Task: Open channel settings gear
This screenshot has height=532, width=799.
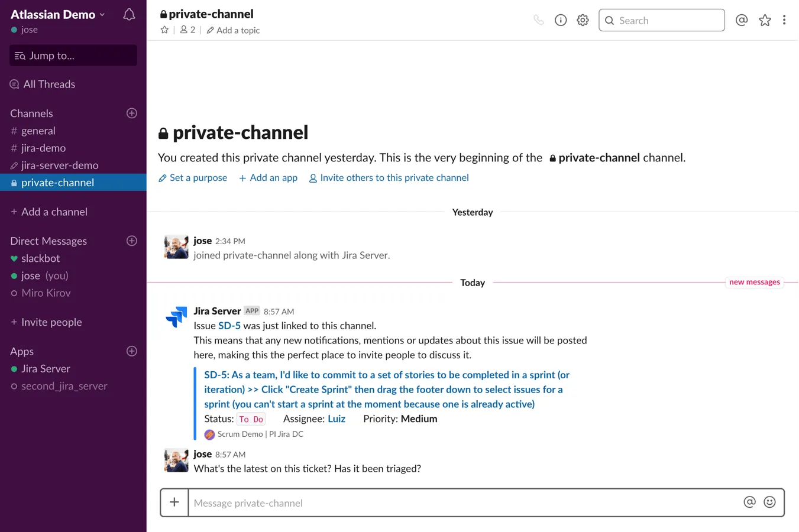Action: pyautogui.click(x=583, y=20)
